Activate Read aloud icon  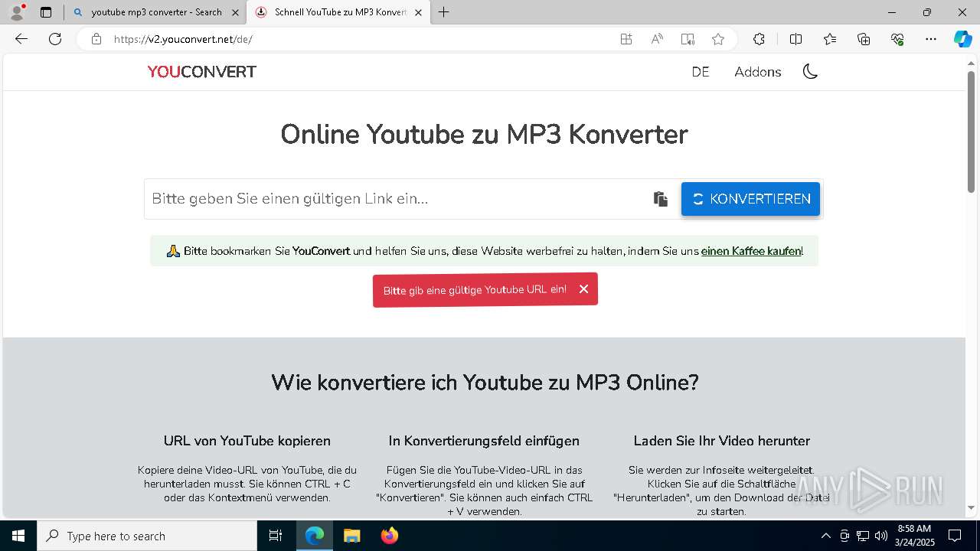click(657, 39)
